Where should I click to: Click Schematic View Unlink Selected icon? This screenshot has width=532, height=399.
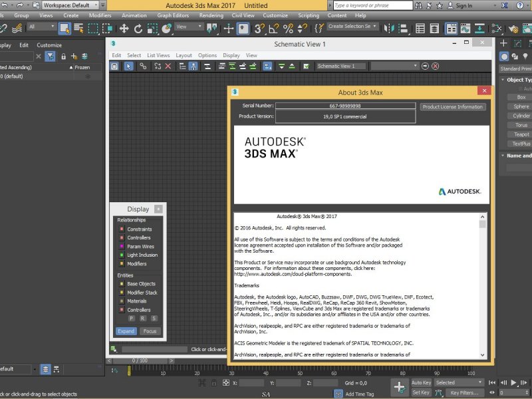(158, 66)
